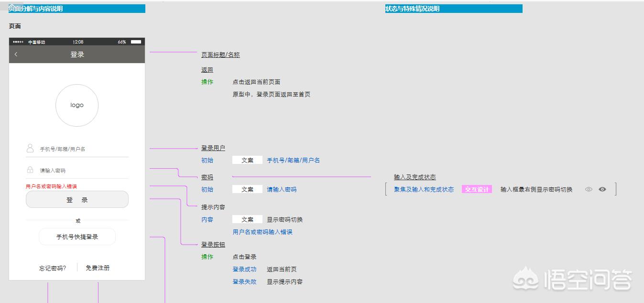Select the 提示内容 annotation heading
644x303 pixels.
213,207
